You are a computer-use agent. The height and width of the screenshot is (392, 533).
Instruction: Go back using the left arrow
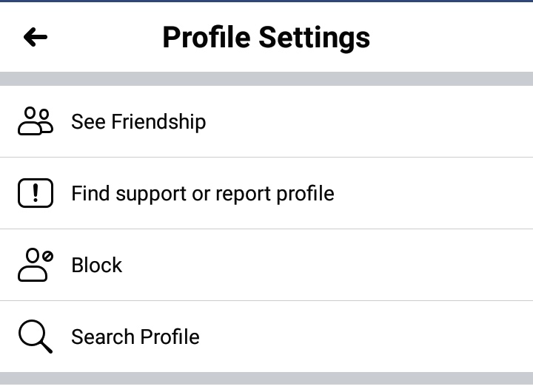[36, 37]
